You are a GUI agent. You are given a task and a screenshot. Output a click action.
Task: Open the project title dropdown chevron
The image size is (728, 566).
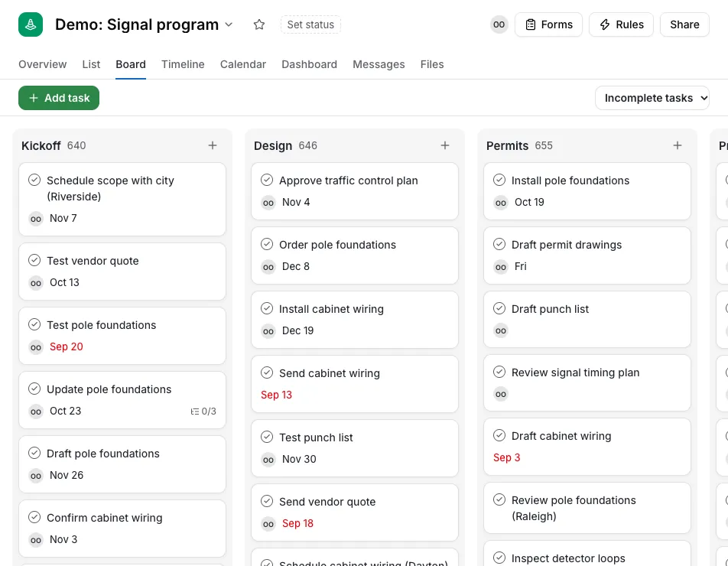click(x=229, y=24)
